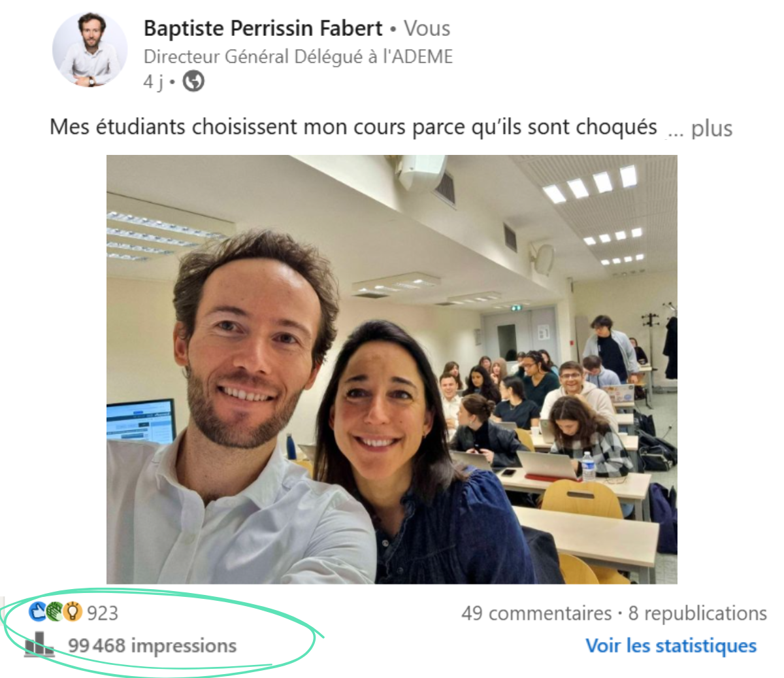The image size is (784, 678).
Task: Click "Voir les statistiques"
Action: [x=671, y=646]
